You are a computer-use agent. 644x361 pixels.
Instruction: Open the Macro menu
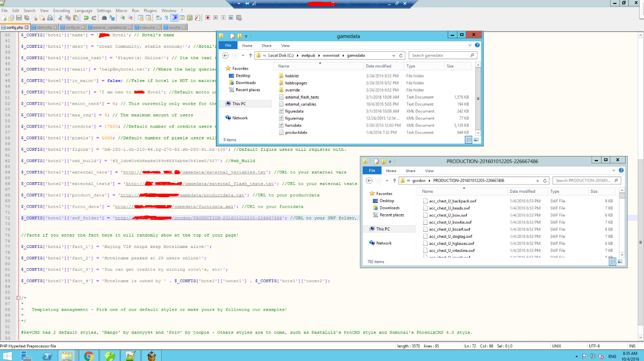tap(121, 11)
